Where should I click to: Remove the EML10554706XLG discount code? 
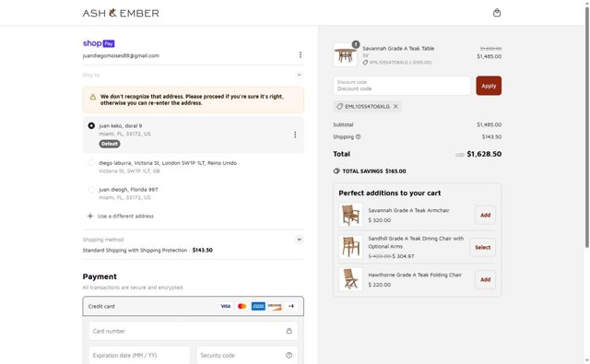(x=395, y=106)
